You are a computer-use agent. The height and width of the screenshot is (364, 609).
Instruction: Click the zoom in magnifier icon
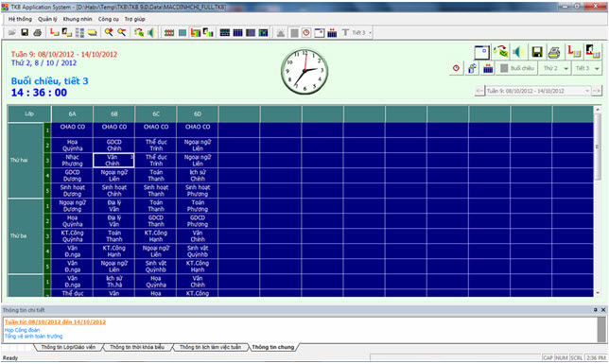pyautogui.click(x=109, y=33)
